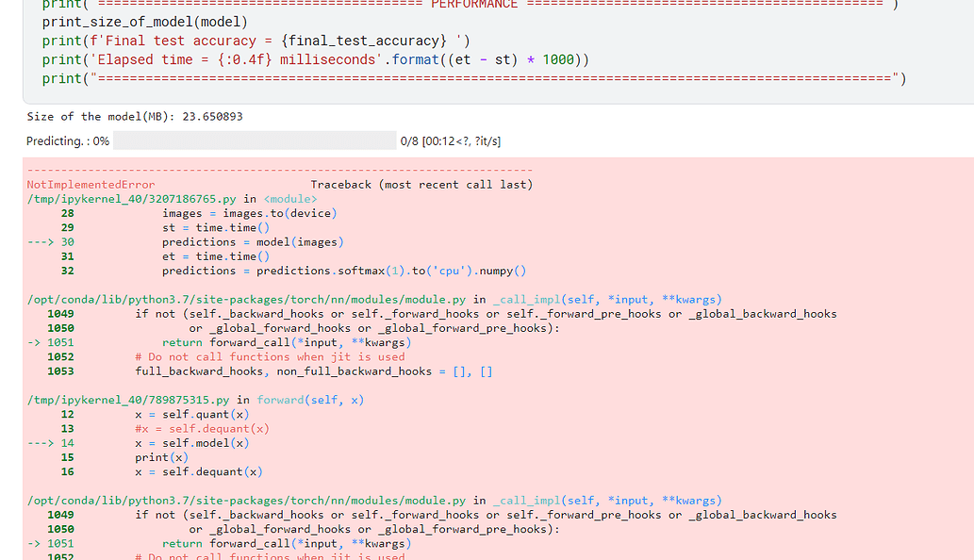The width and height of the screenshot is (974, 560).
Task: Click the 'Elapsed time' print statement
Action: (316, 59)
